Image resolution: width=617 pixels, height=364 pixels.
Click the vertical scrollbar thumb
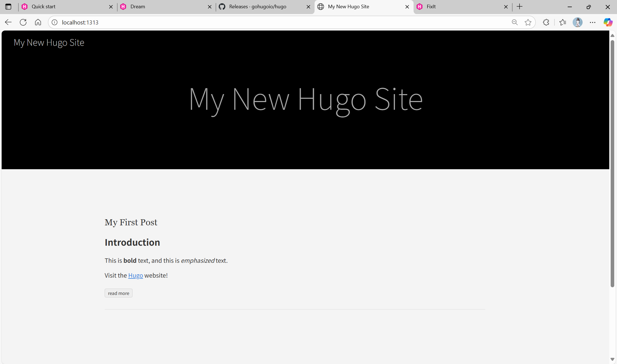point(612,164)
